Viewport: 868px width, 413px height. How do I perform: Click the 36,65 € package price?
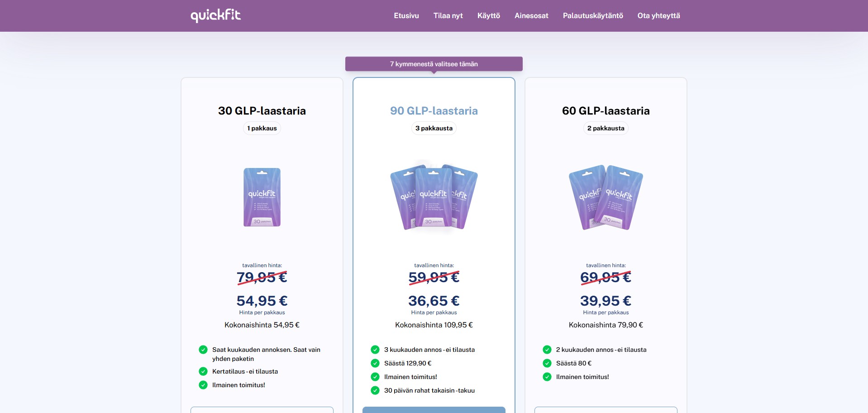pyautogui.click(x=434, y=301)
